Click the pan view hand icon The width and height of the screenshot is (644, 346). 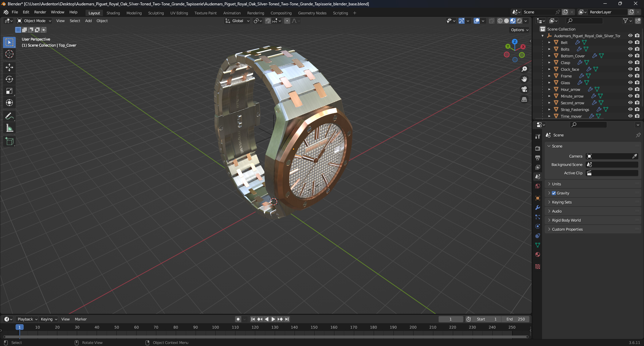(524, 79)
